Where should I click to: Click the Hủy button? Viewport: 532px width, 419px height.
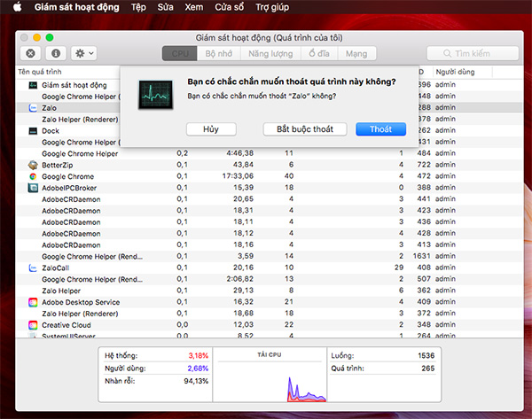point(211,129)
